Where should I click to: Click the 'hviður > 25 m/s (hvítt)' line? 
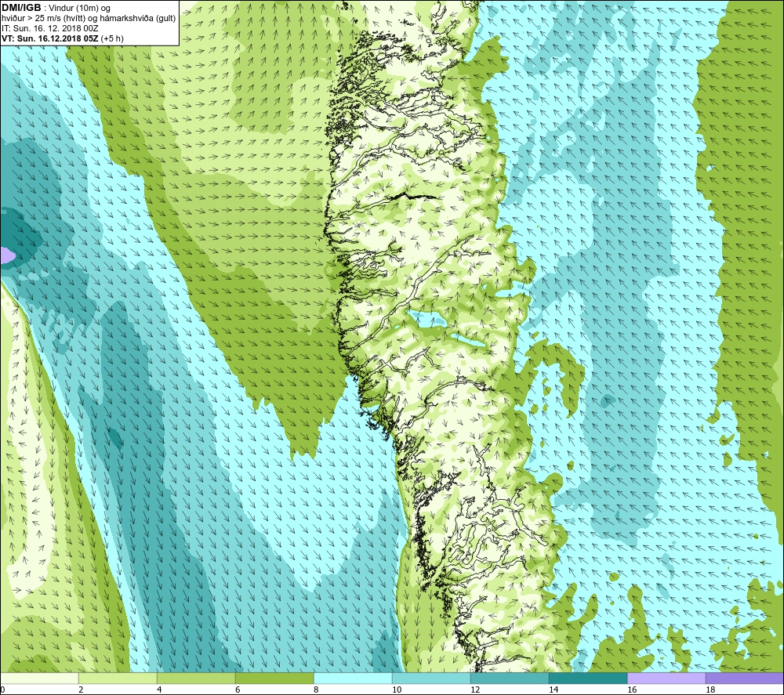pyautogui.click(x=43, y=19)
